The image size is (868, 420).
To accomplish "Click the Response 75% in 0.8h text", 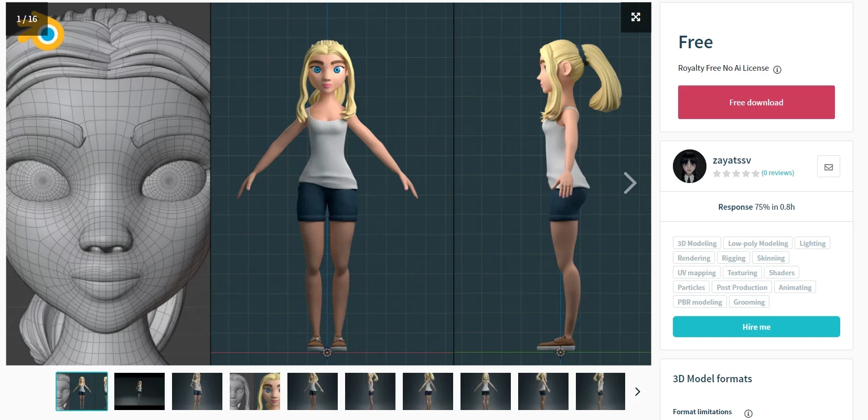I will click(x=756, y=207).
